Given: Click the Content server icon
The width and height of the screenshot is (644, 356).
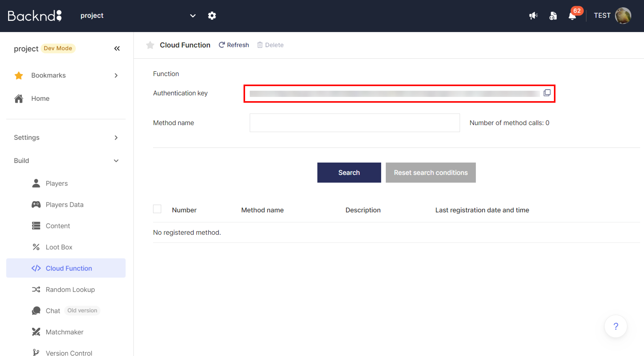Looking at the screenshot, I should pos(36,226).
